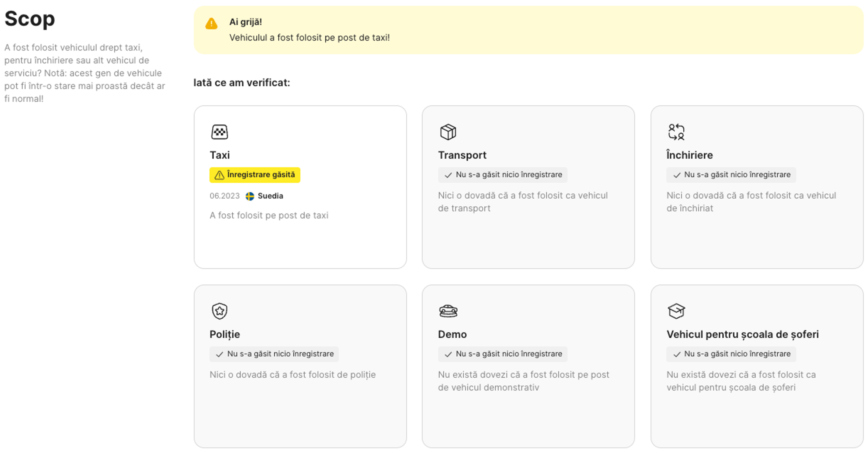
Task: Click the yellow Înregistrare găsită badge
Action: 255,175
